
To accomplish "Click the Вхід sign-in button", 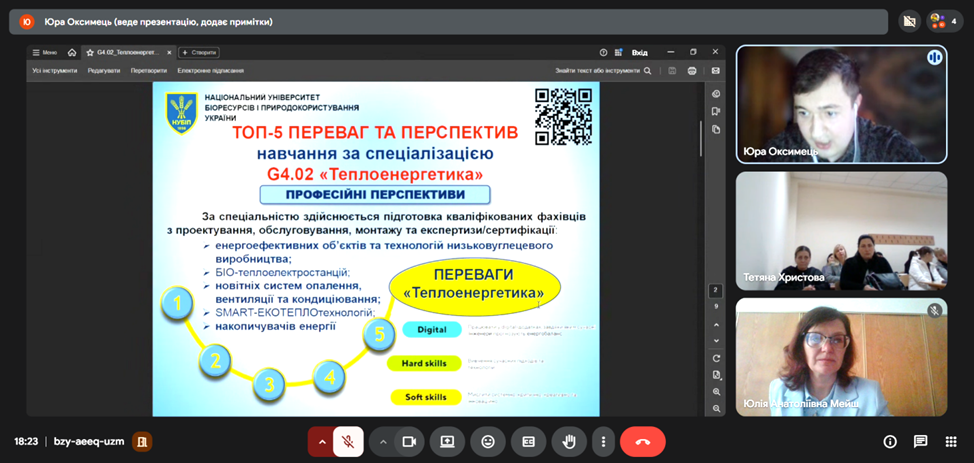I will (x=640, y=53).
